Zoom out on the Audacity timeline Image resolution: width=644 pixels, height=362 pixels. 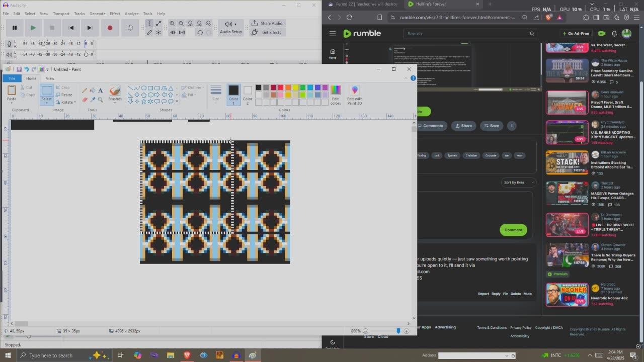click(181, 24)
